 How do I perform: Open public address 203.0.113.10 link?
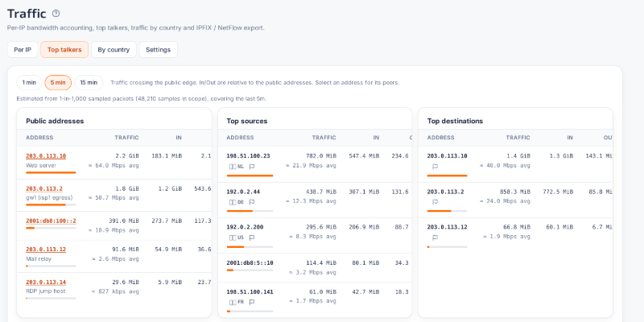(x=46, y=156)
